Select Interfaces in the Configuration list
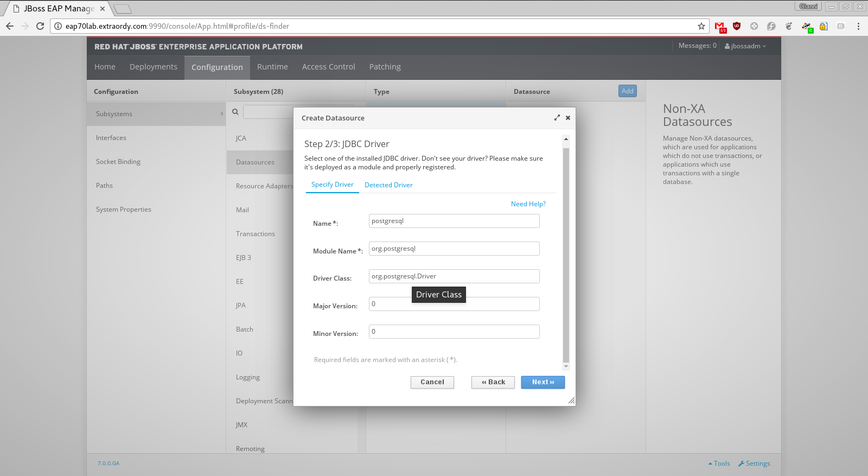Viewport: 868px width, 476px height. [x=156, y=138]
